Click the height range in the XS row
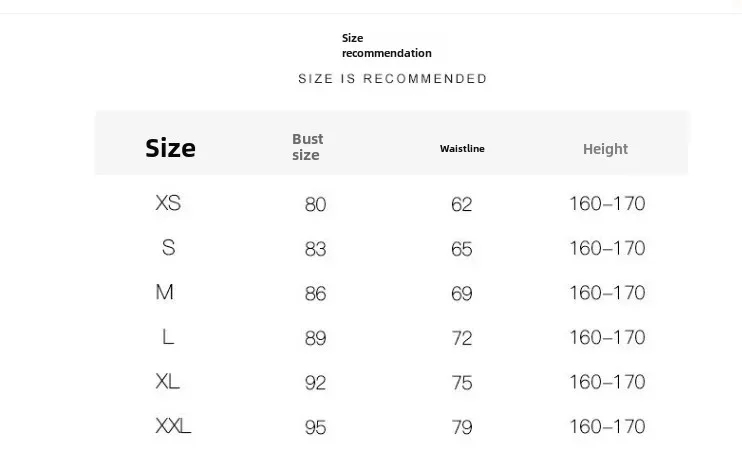This screenshot has width=742, height=452. [607, 204]
